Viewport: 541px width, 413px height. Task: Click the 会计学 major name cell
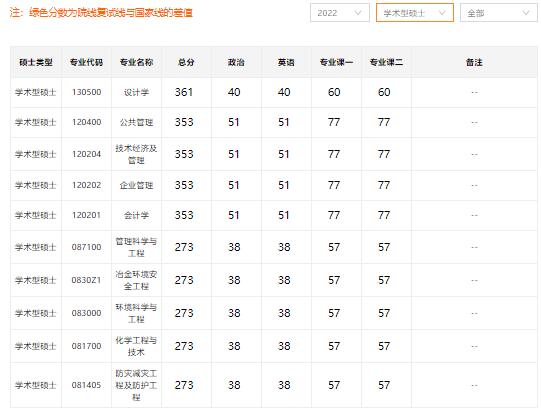[x=136, y=215]
